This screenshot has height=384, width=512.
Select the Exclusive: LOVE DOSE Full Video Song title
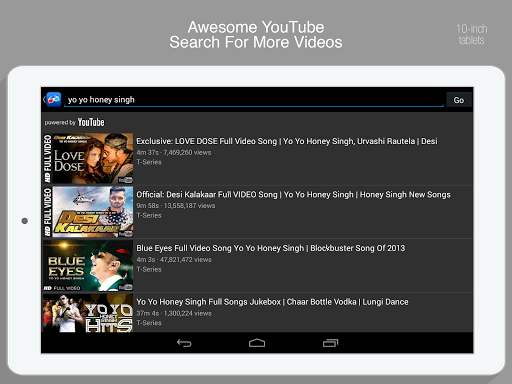(287, 141)
